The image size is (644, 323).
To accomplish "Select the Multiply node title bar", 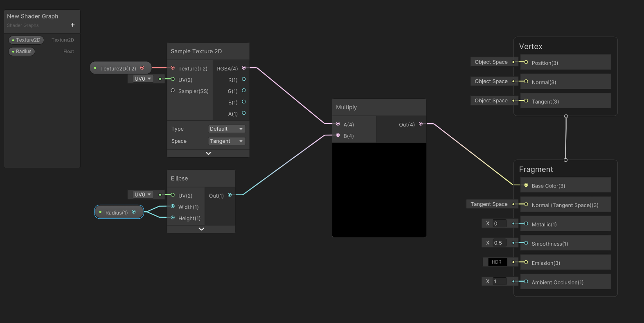I will tap(379, 107).
